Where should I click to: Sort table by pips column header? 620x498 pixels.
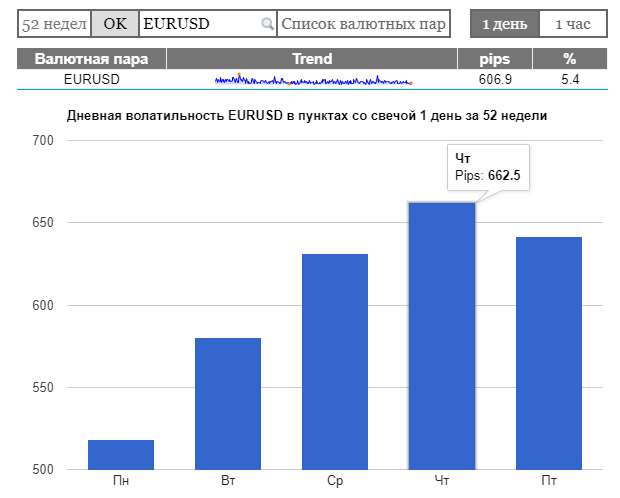click(x=495, y=59)
